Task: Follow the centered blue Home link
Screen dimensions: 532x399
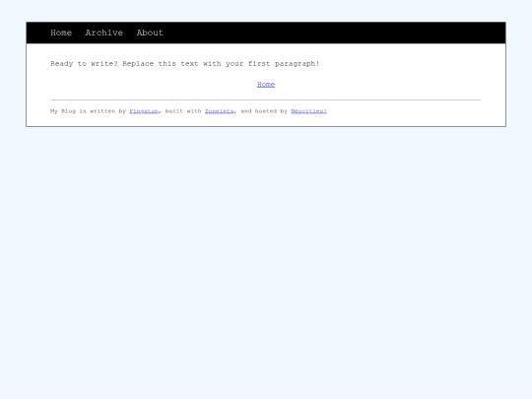Action: pos(266,85)
